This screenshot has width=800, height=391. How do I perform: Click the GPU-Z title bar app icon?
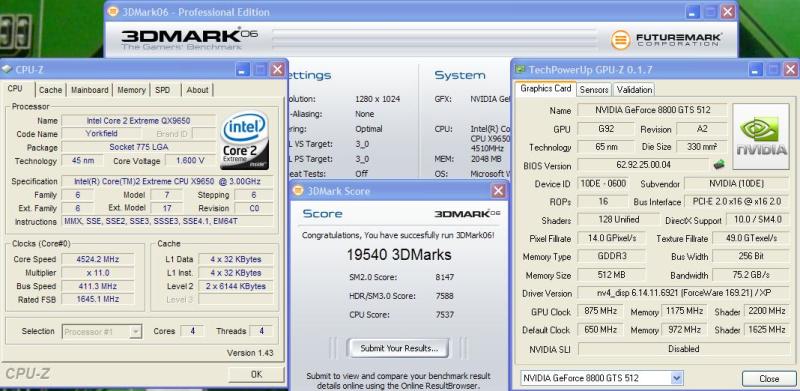click(520, 69)
